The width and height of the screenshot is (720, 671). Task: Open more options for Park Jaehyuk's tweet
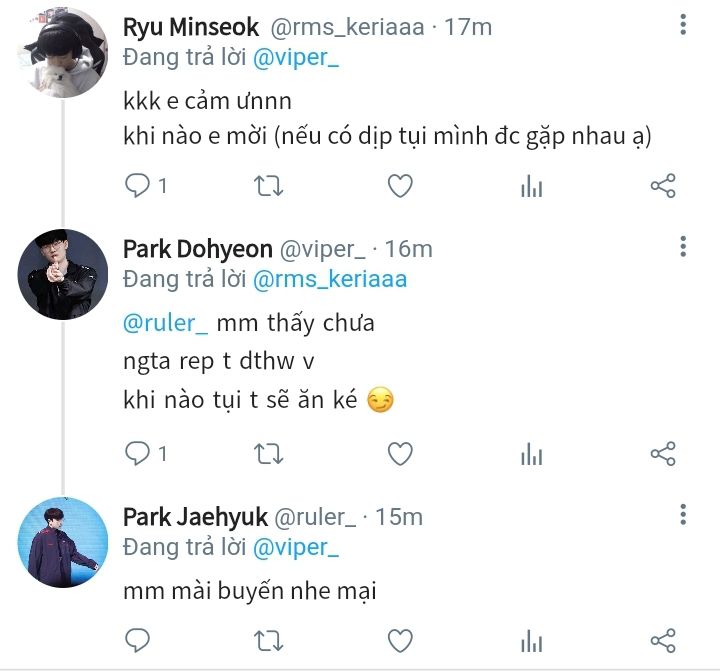click(x=683, y=515)
